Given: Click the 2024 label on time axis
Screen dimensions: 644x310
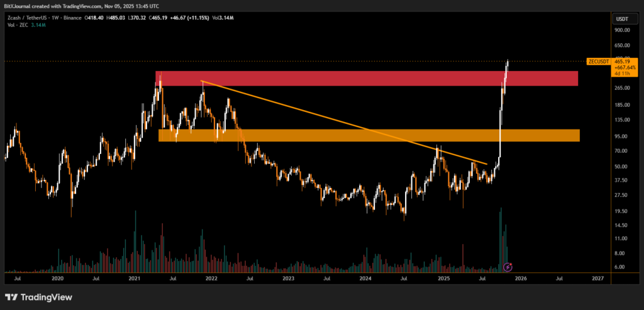Looking at the screenshot, I should point(365,277).
